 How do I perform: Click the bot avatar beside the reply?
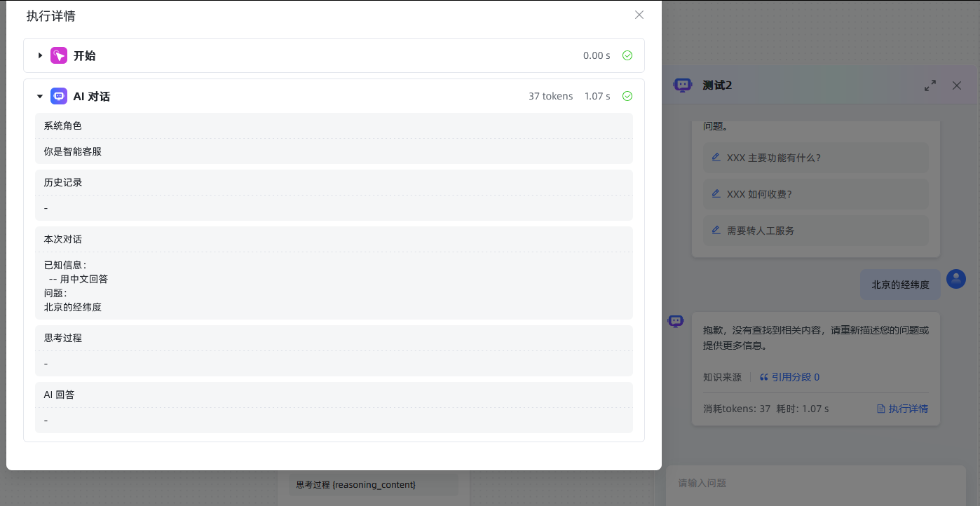pos(676,321)
